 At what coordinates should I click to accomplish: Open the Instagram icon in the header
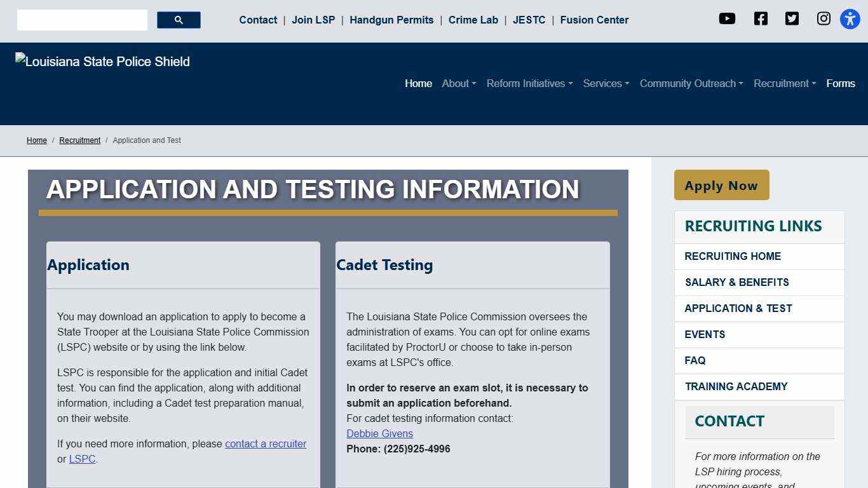tap(824, 18)
